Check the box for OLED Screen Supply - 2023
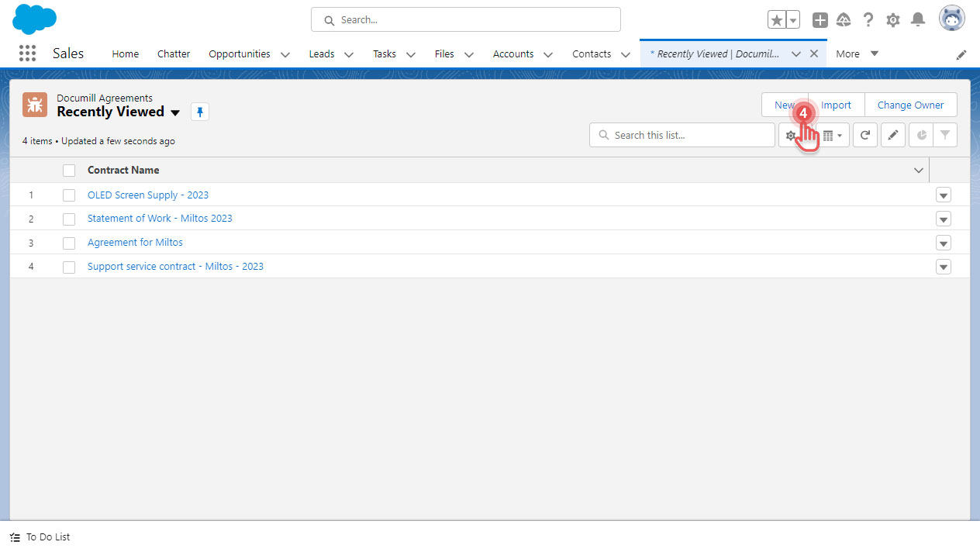Image resolution: width=980 pixels, height=552 pixels. click(x=69, y=195)
